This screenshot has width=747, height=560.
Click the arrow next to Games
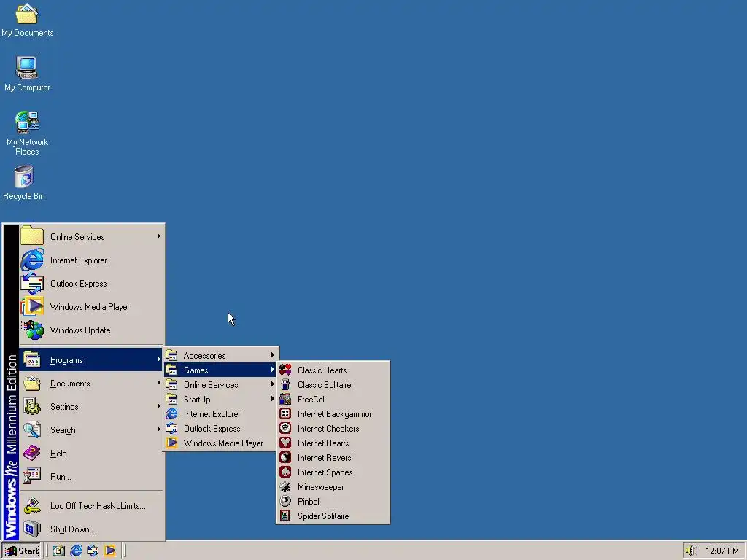pyautogui.click(x=273, y=370)
